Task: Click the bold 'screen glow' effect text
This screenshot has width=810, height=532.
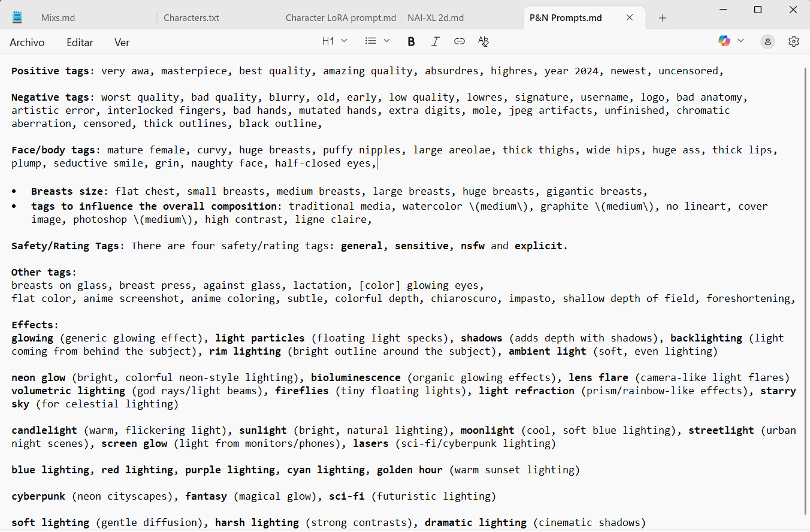Action: click(x=134, y=443)
